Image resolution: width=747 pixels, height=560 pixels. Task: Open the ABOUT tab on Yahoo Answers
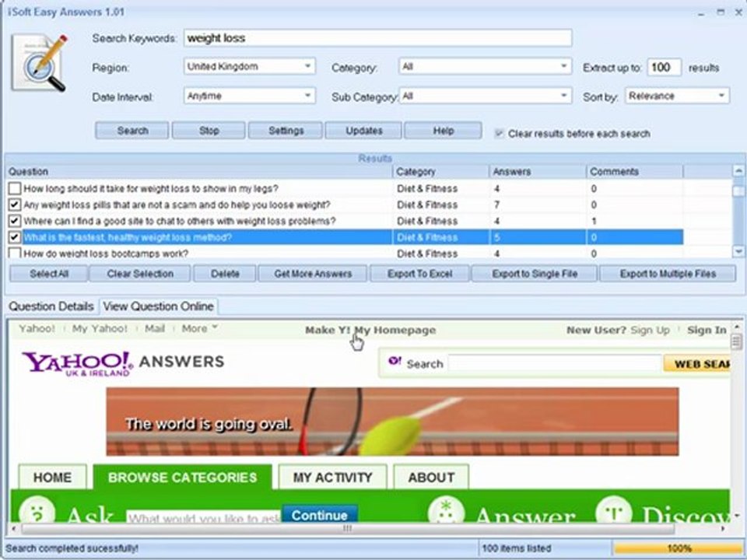pos(431,477)
